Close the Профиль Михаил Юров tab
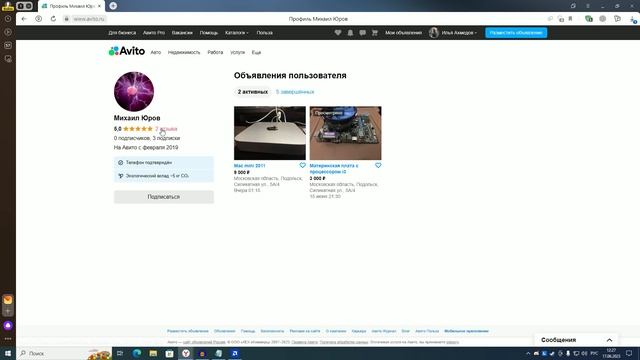 (99, 6)
